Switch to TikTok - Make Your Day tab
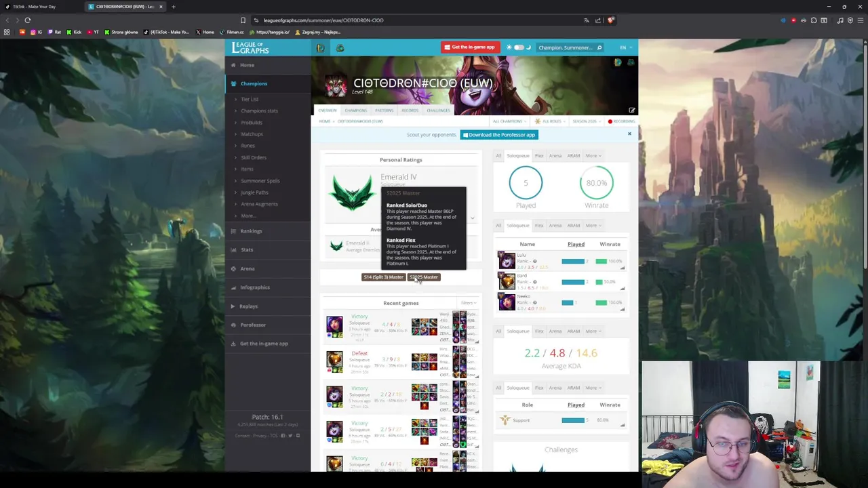Screen dimensions: 868x488 pyautogui.click(x=34, y=7)
